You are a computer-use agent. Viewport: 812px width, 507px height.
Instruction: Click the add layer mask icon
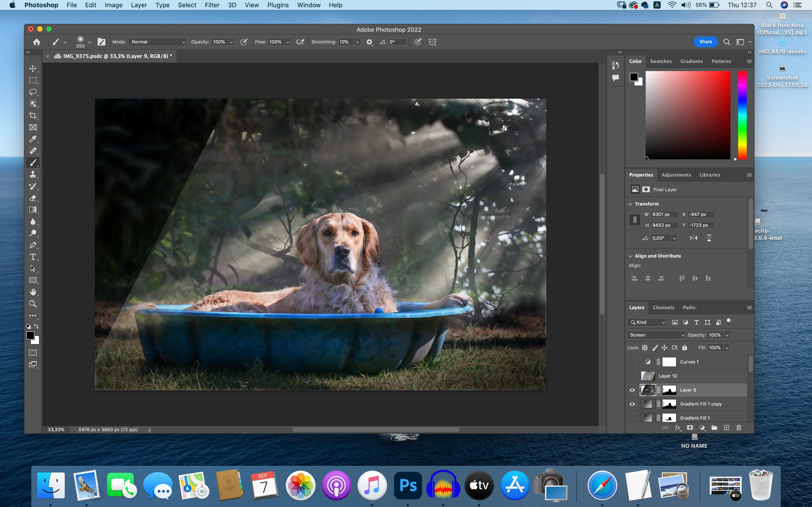[x=690, y=428]
